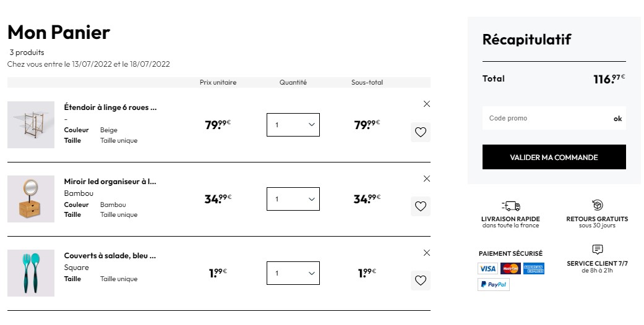
Task: Click the PayPal payment logo
Action: 494,284
